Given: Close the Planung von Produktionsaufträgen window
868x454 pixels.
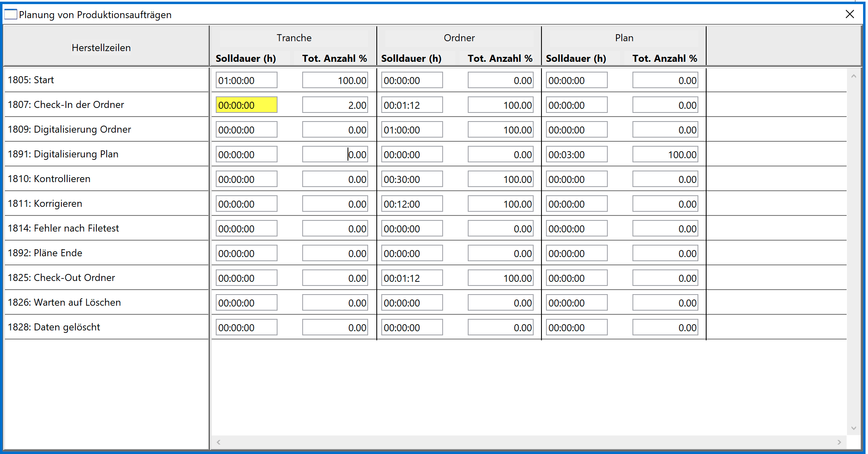Looking at the screenshot, I should click(x=849, y=14).
